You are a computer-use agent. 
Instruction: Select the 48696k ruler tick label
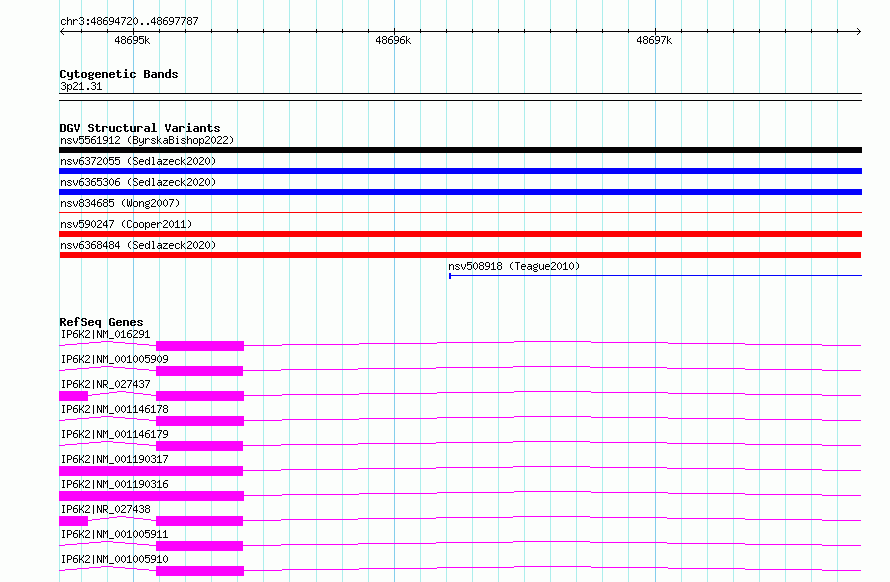393,40
